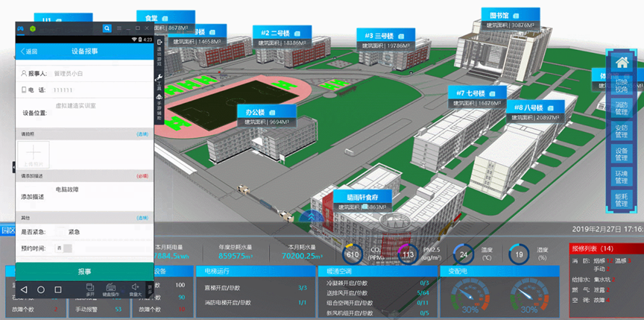Open 消防管理 in the right menu
This screenshot has width=644, height=320.
(x=622, y=107)
